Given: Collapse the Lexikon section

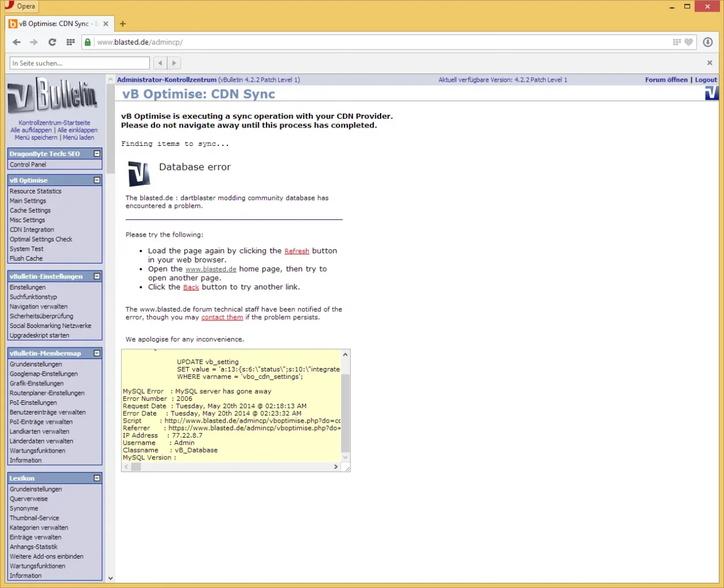Looking at the screenshot, I should pos(97,478).
